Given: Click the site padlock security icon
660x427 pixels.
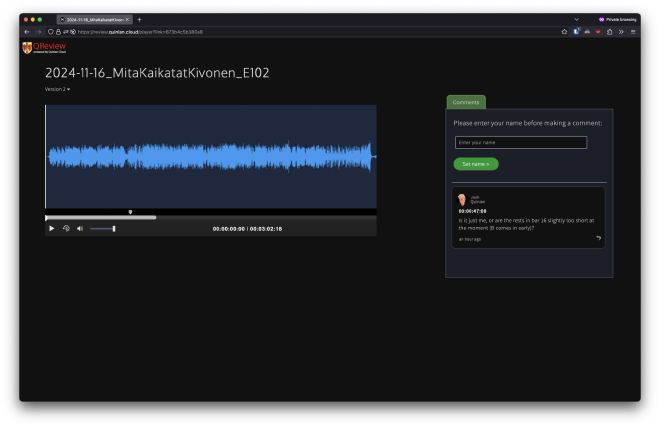Looking at the screenshot, I should pos(58,32).
